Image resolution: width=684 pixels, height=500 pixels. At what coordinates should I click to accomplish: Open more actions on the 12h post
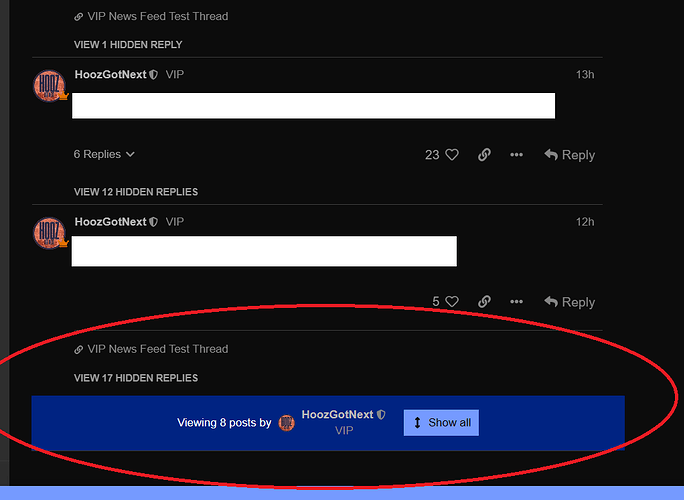pyautogui.click(x=516, y=302)
